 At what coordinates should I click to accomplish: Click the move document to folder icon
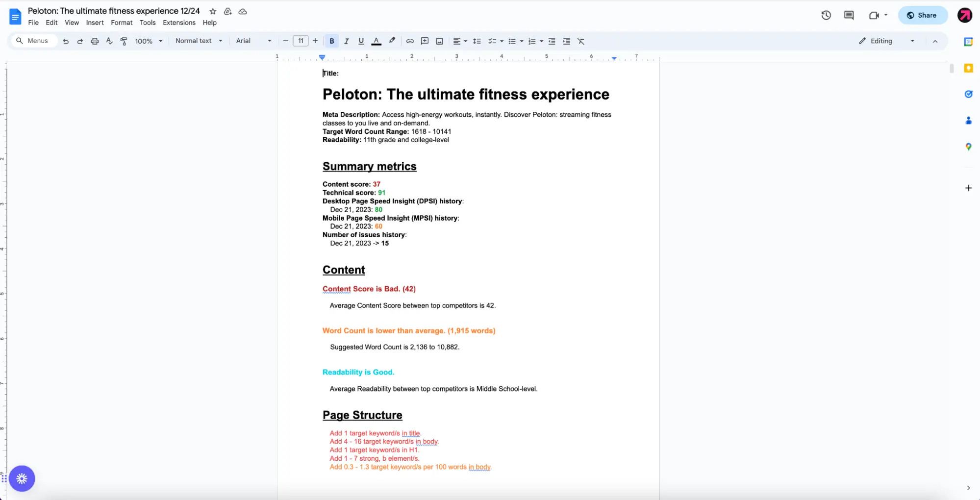click(x=228, y=11)
